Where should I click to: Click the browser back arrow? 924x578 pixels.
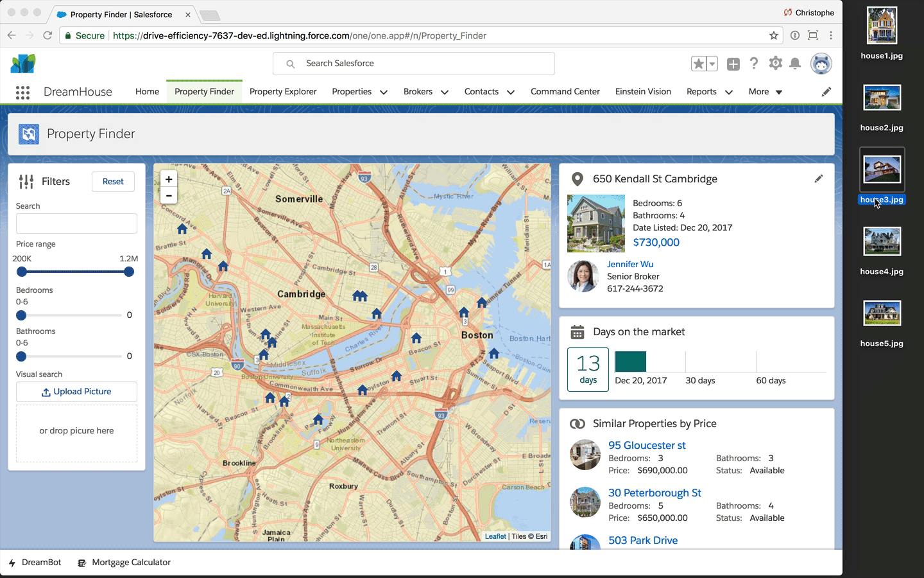pos(12,35)
